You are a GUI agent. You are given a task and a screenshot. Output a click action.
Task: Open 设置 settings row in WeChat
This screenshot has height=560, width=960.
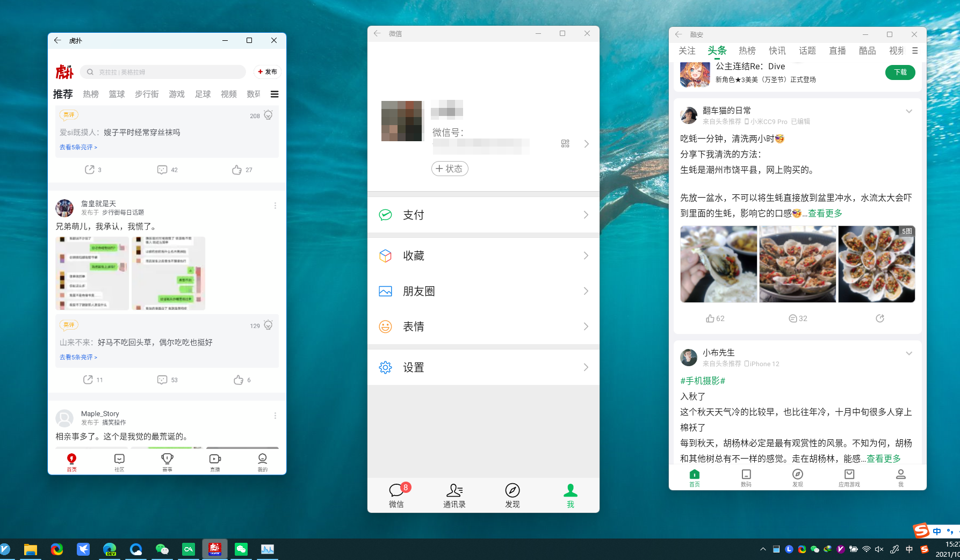click(483, 367)
